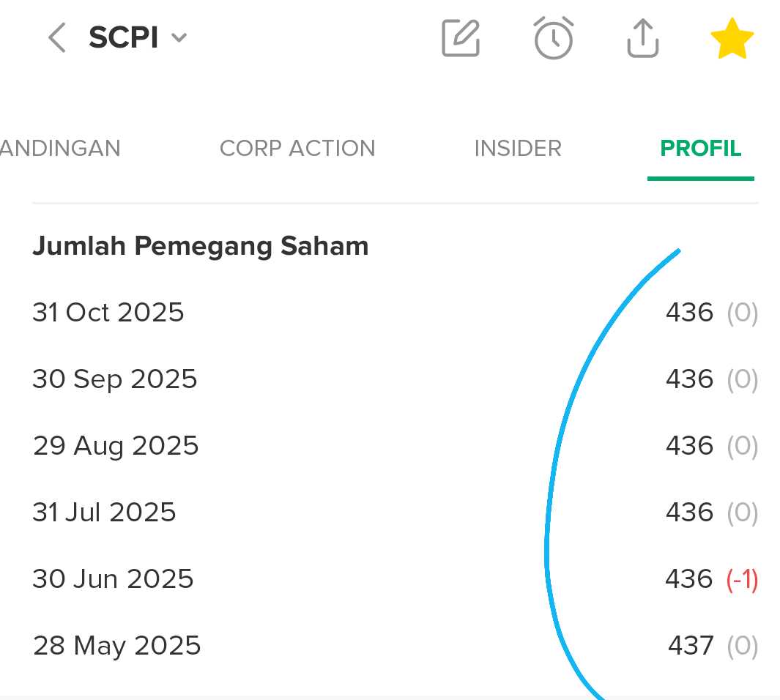
Task: Tap the 29 Aug 2025 entry
Action: [x=116, y=446]
